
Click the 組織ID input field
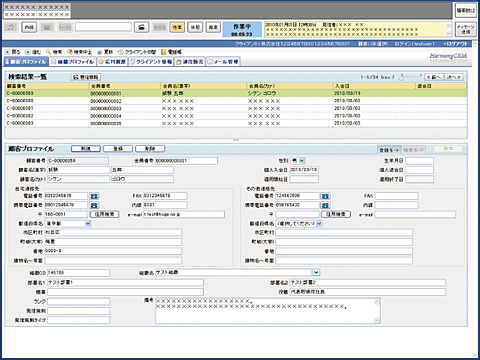point(78,273)
